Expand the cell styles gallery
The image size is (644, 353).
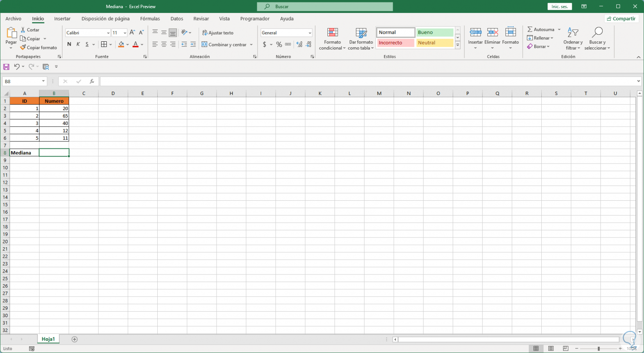[458, 45]
